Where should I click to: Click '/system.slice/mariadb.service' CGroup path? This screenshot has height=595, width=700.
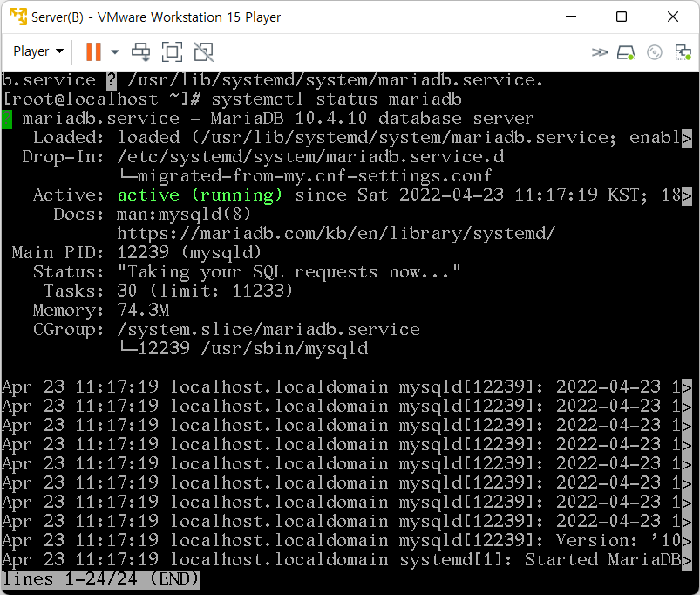point(268,329)
